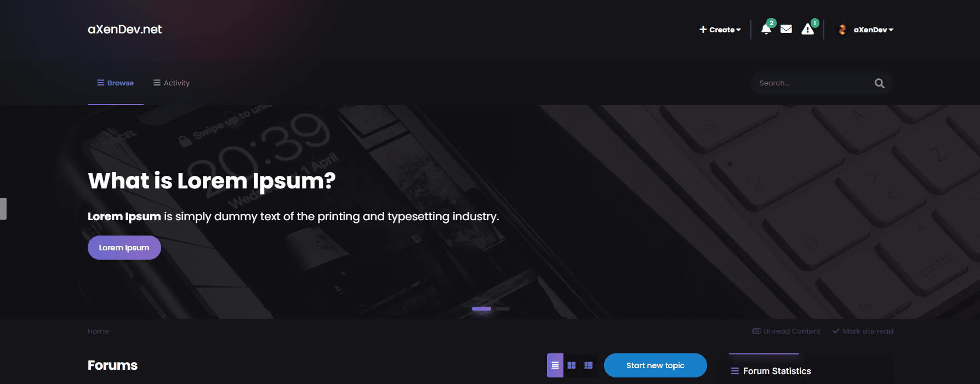Select the second slide indicator
The height and width of the screenshot is (384, 980).
[503, 309]
